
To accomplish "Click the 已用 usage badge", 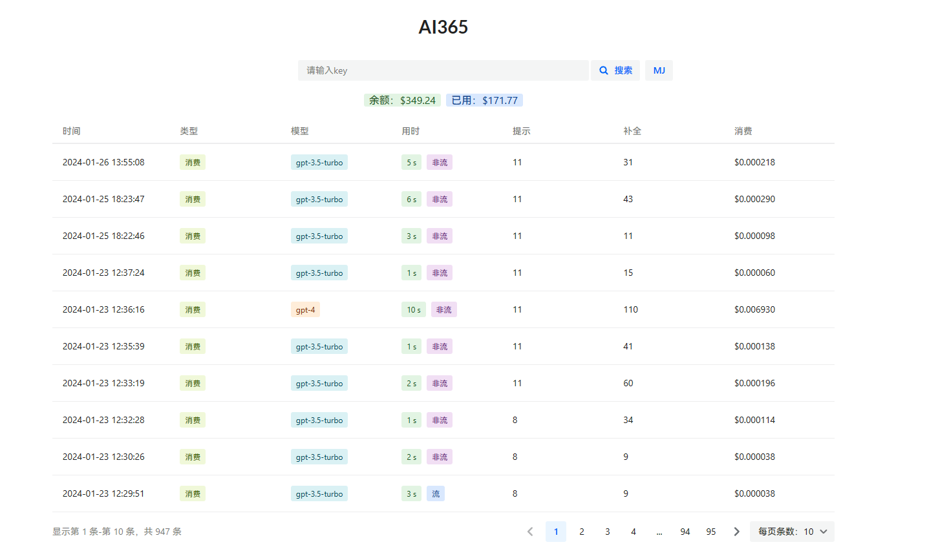I will pyautogui.click(x=484, y=100).
